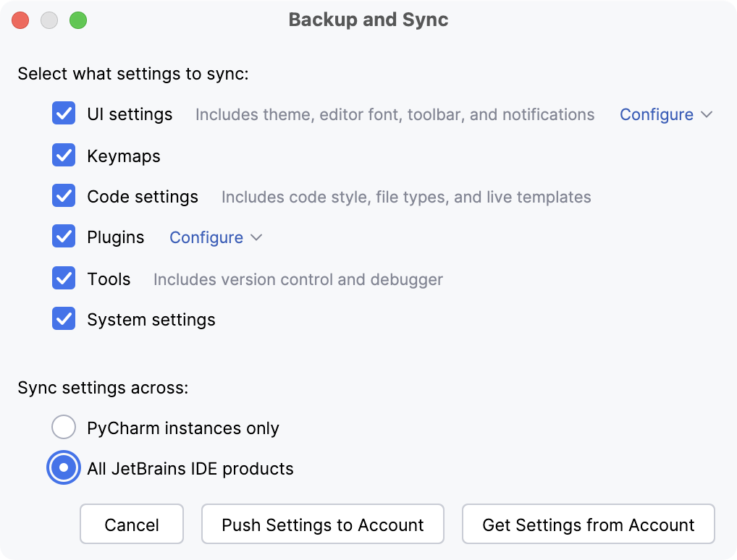Image resolution: width=737 pixels, height=560 pixels.
Task: Click the checked UI settings checkmark icon
Action: (x=64, y=114)
